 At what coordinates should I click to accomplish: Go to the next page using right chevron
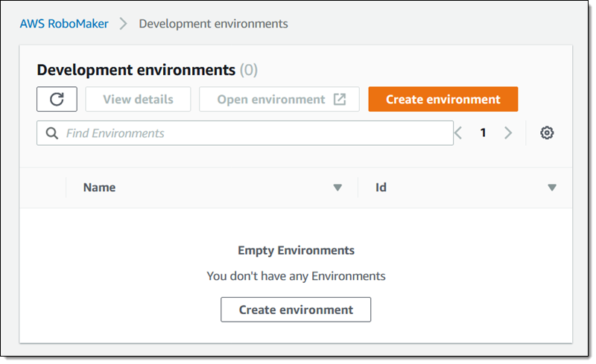click(508, 133)
